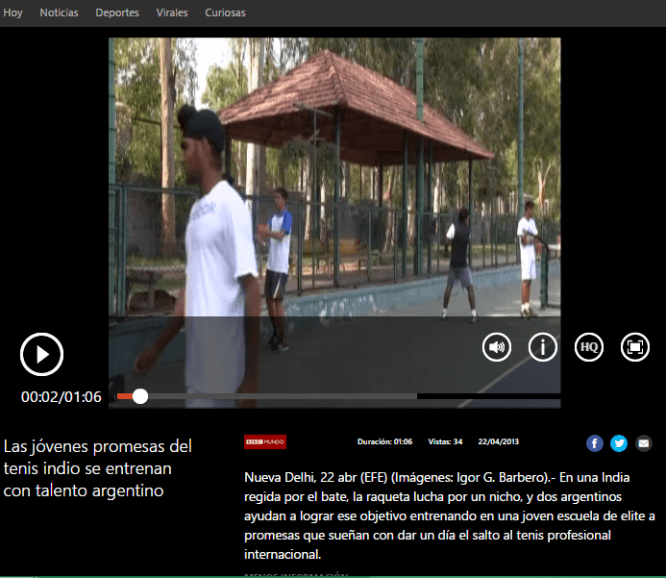Share the video on Facebook
Viewport: 666px width, 578px height.
pos(594,443)
